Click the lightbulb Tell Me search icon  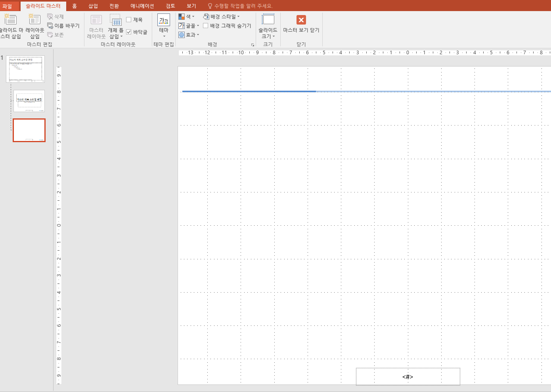[x=210, y=6]
